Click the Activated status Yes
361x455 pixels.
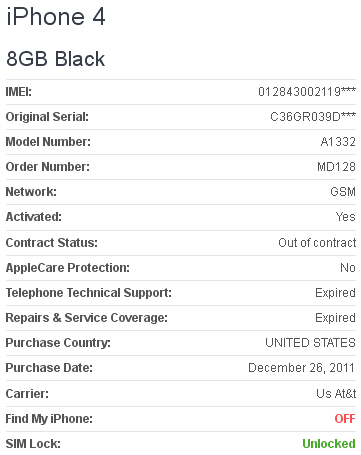[x=346, y=217]
